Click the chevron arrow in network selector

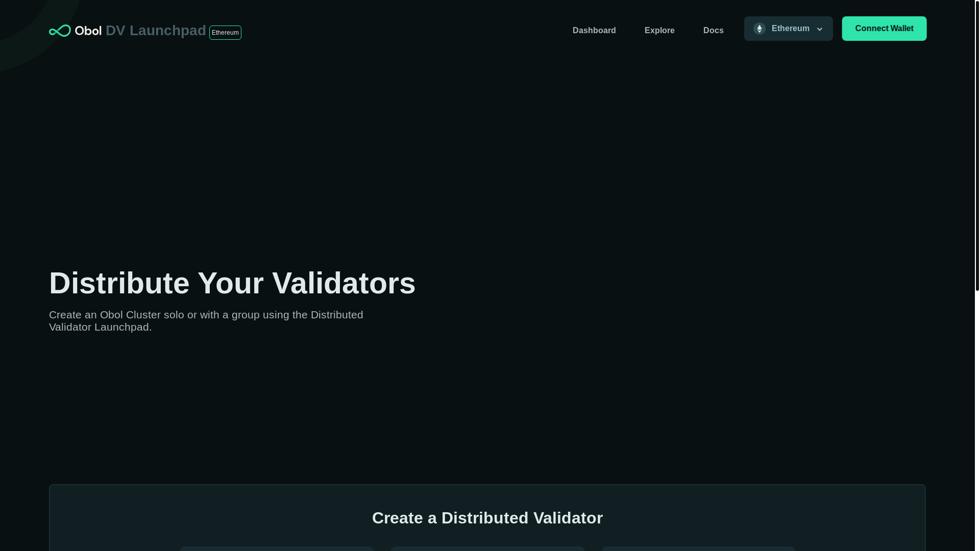(820, 29)
